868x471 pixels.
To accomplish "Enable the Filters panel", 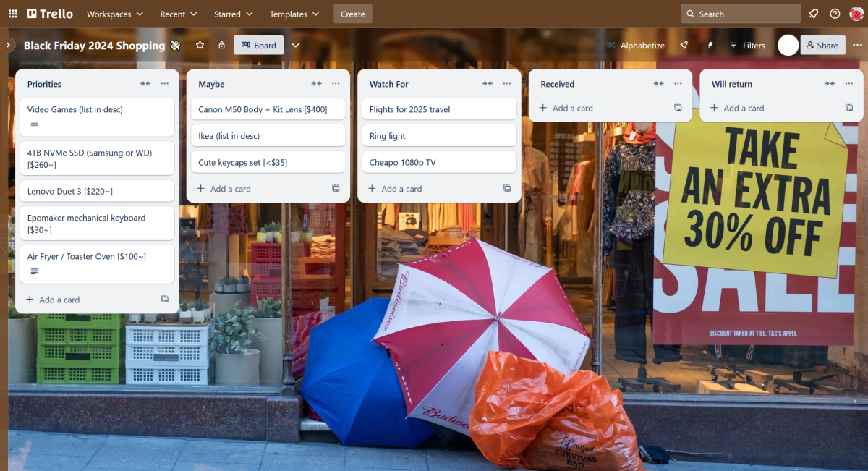I will [746, 45].
